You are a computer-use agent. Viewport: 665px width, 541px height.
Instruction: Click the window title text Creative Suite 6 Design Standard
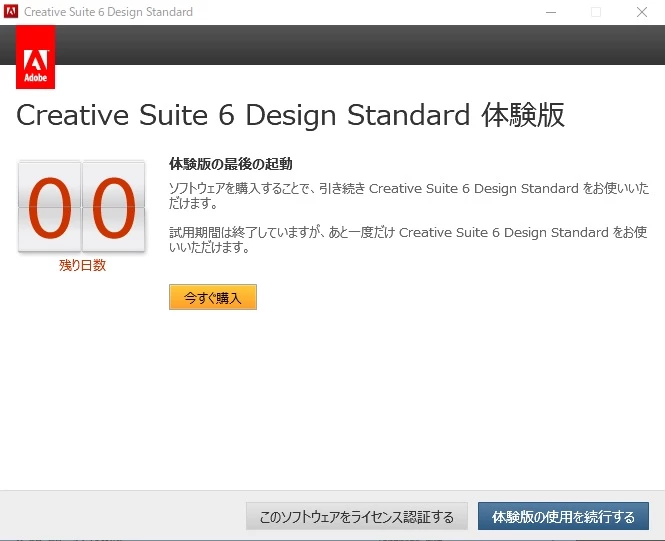click(x=108, y=12)
